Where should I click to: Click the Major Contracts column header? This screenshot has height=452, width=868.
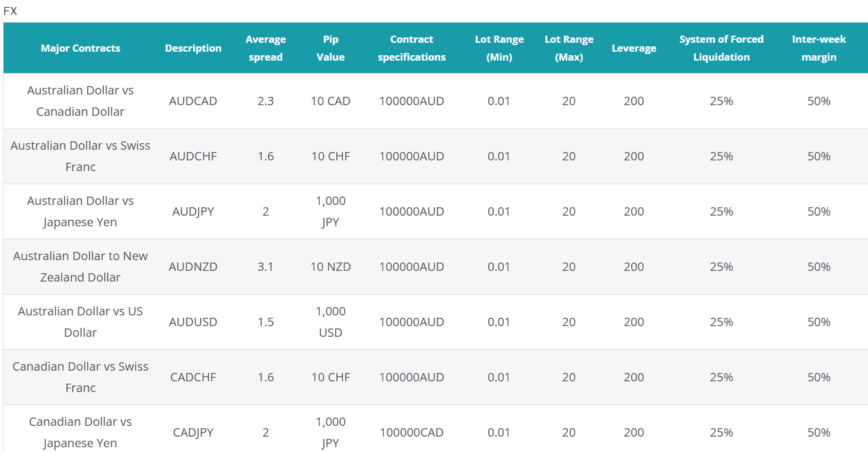tap(80, 48)
